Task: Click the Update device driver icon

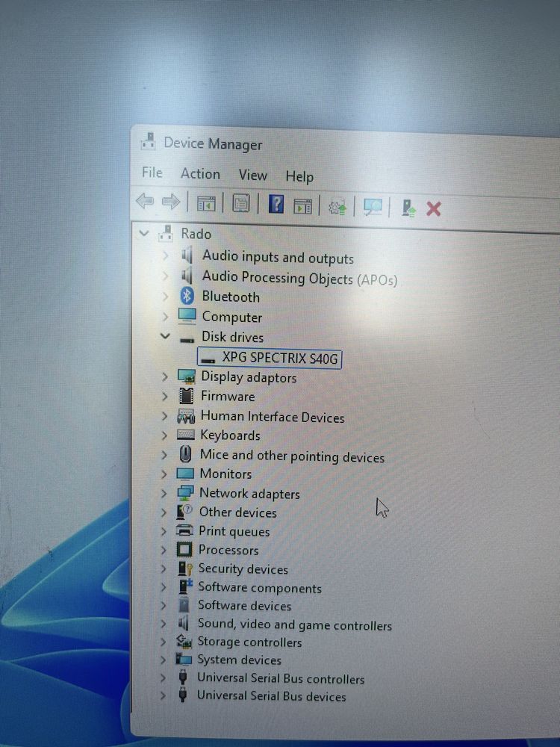Action: [337, 207]
